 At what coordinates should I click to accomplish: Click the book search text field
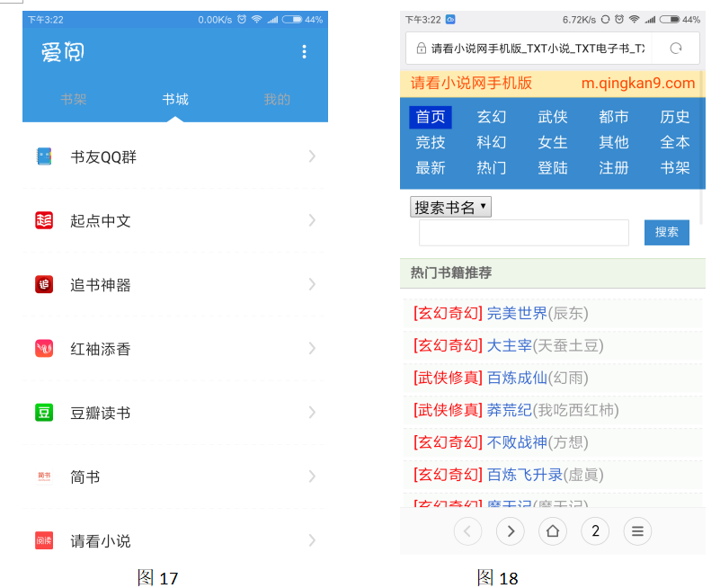pos(523,233)
